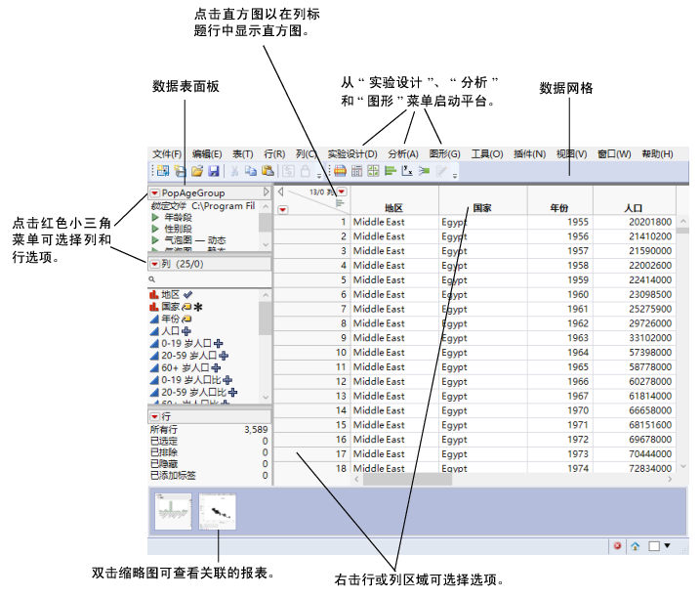Open the 工具(O) menu
Screen dimensions: 700x597
pyautogui.click(x=487, y=154)
